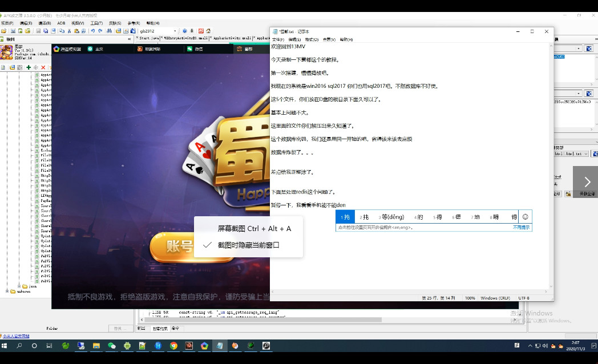The height and width of the screenshot is (364, 598).
Task: Click the Windows Start button
Action: tap(4, 346)
